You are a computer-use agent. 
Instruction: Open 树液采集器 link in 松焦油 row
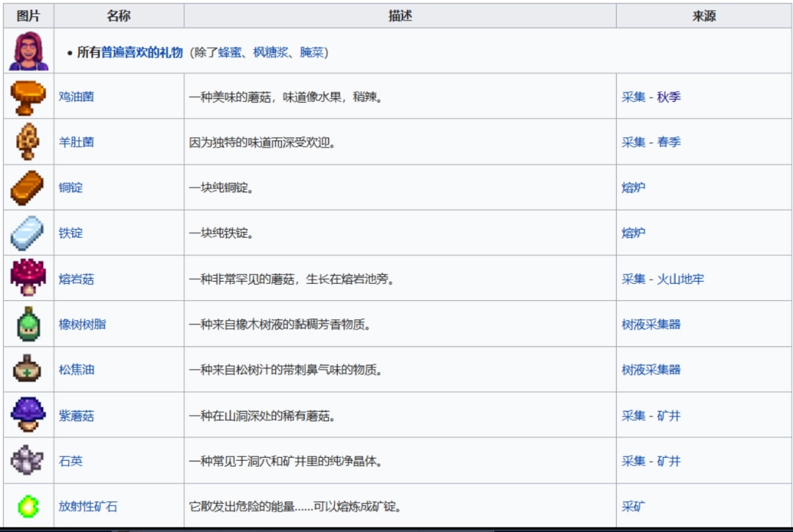[651, 370]
